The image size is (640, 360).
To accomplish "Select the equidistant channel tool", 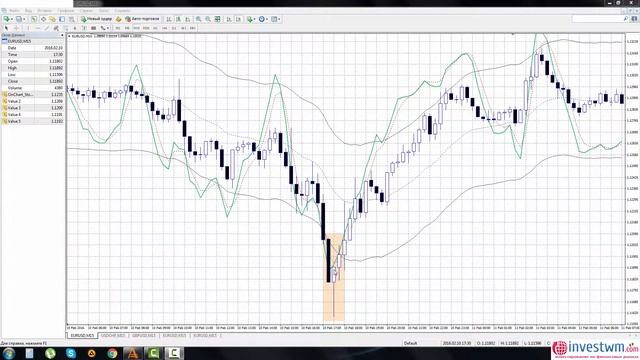I will tap(56, 28).
